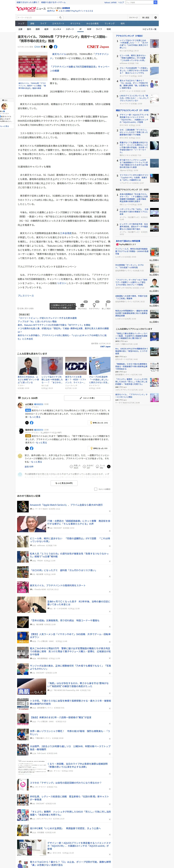Screen dimensions: 174x868
Task: Share 山口健太's comment on Facebook
Action: [x=31, y=423]
